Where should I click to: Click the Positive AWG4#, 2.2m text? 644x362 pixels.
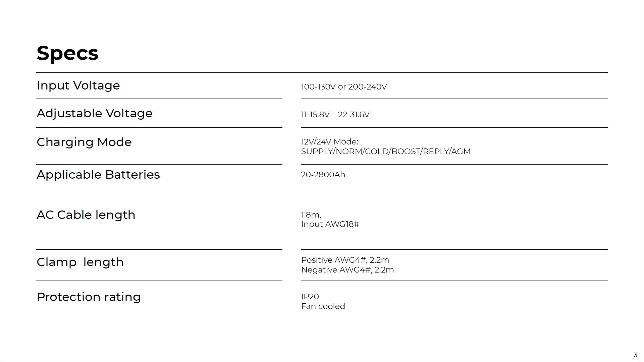pos(345,260)
